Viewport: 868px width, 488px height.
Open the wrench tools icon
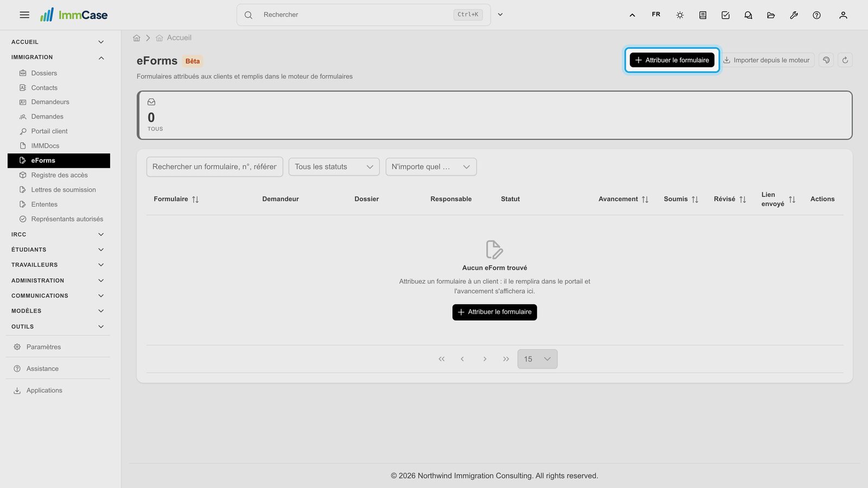(x=794, y=15)
